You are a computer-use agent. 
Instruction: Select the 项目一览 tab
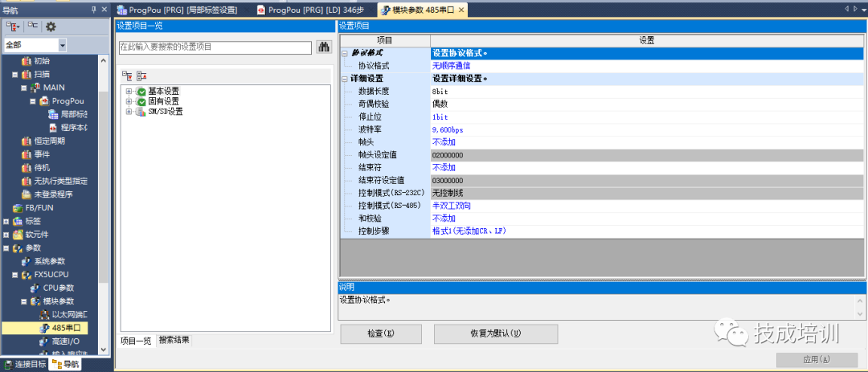(x=137, y=341)
